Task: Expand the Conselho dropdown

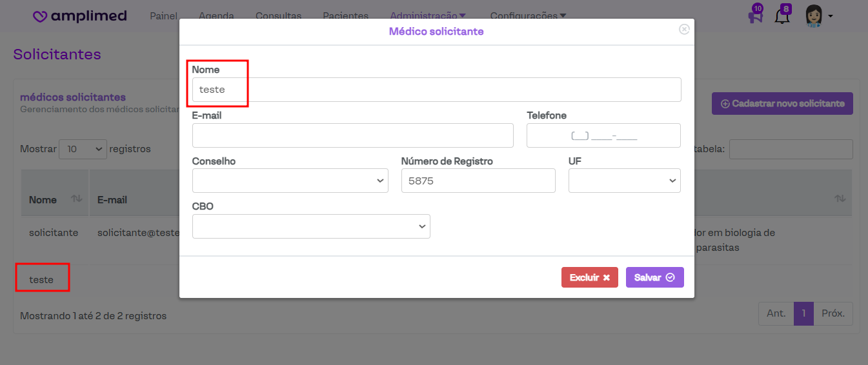Action: point(290,181)
